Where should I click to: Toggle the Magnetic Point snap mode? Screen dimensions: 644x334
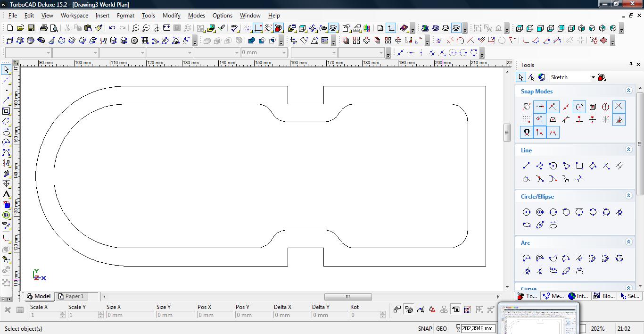pos(527,133)
